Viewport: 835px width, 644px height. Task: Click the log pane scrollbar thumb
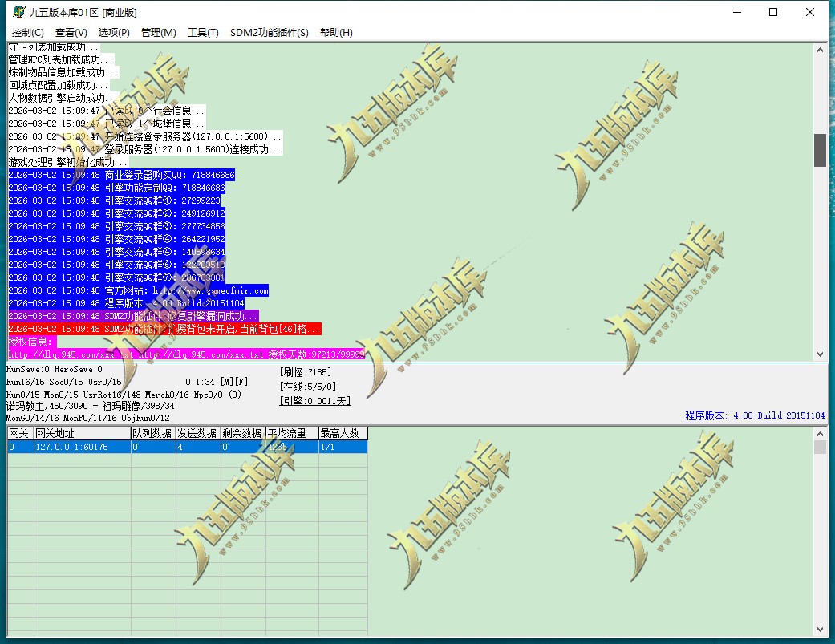(820, 150)
